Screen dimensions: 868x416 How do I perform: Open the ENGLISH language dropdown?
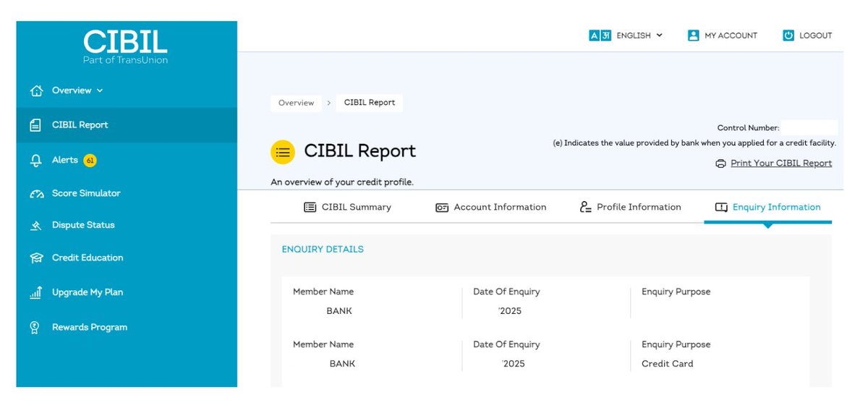pyautogui.click(x=639, y=35)
